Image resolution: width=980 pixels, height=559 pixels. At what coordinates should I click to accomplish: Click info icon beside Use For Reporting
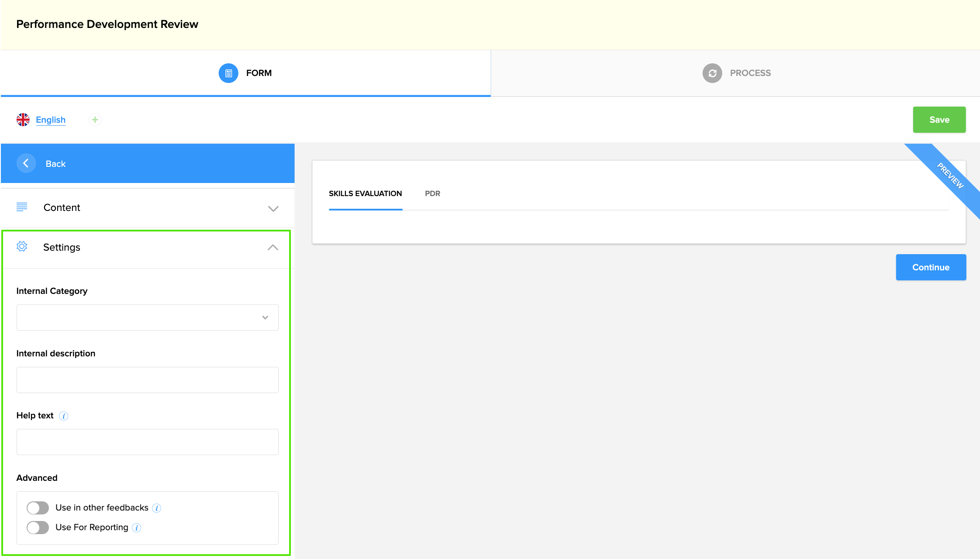coord(137,528)
